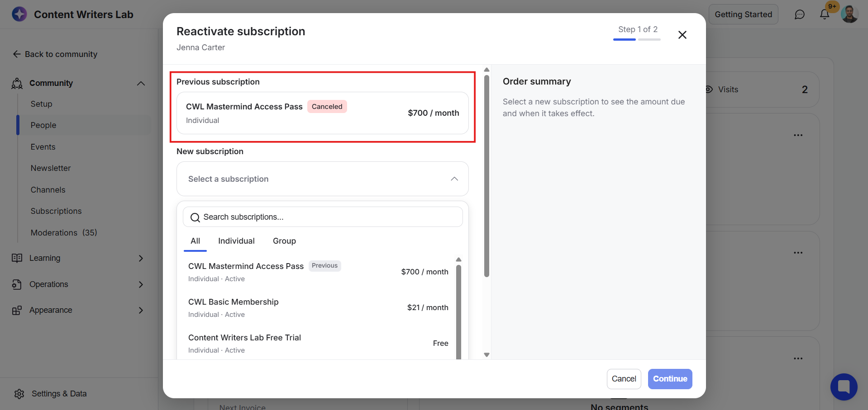
Task: Click the Getting Started button
Action: 743,14
